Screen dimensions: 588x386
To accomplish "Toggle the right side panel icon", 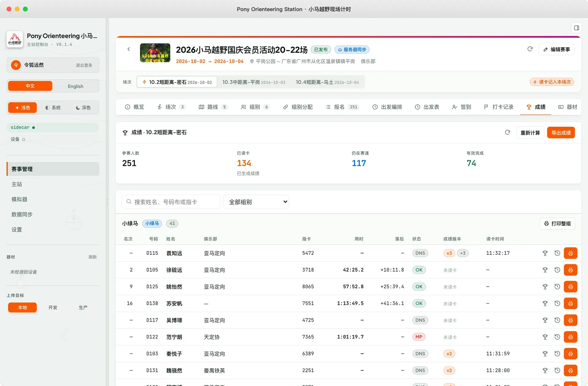I will [576, 28].
